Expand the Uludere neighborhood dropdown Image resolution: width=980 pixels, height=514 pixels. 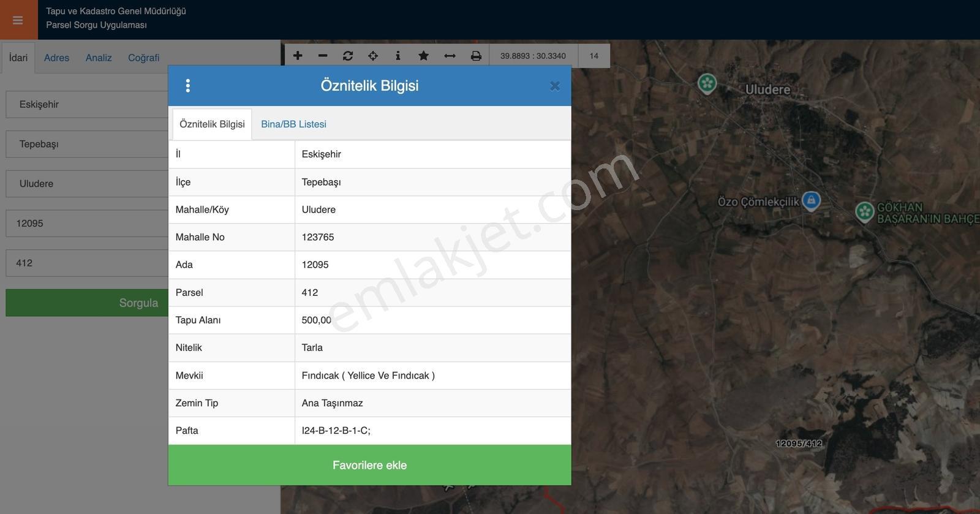[x=87, y=184]
